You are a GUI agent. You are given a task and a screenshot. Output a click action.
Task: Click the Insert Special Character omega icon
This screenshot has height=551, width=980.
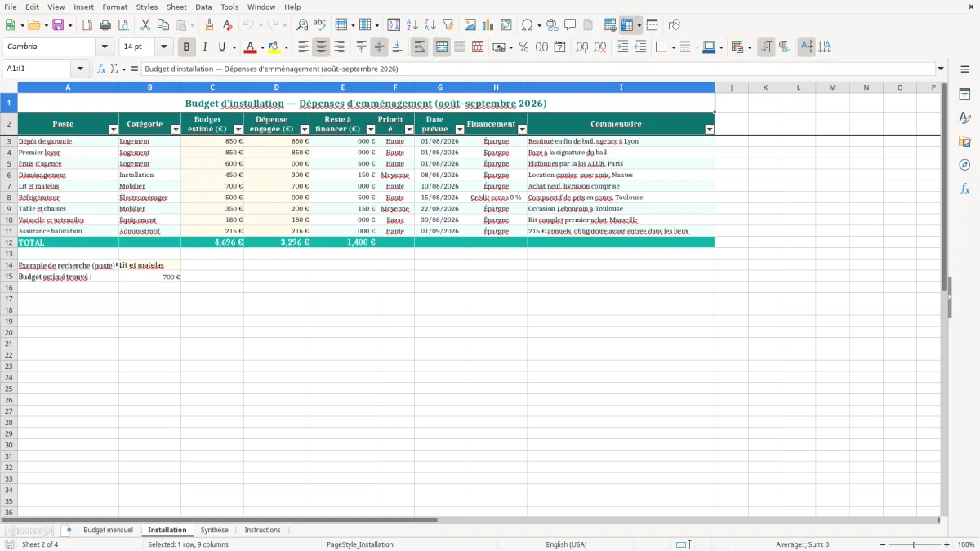pyautogui.click(x=527, y=25)
